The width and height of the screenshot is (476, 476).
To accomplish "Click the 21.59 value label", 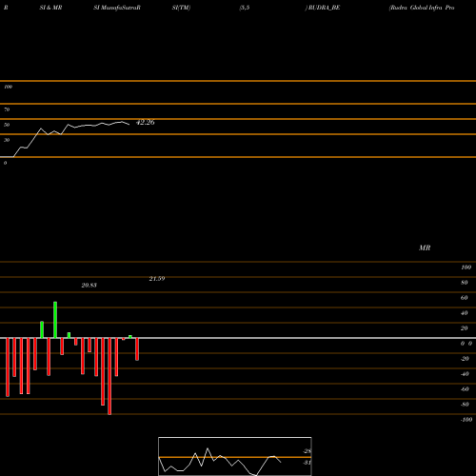I will [157, 279].
